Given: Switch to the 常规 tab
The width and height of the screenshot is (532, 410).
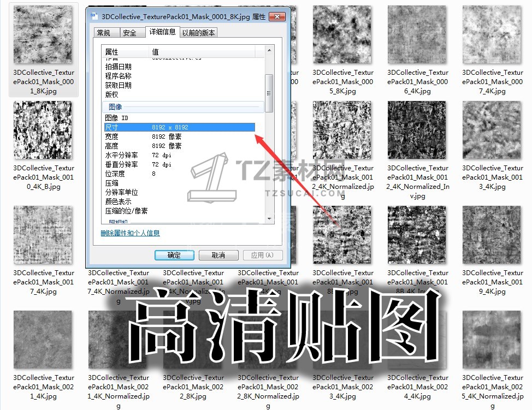Looking at the screenshot, I should coord(106,33).
